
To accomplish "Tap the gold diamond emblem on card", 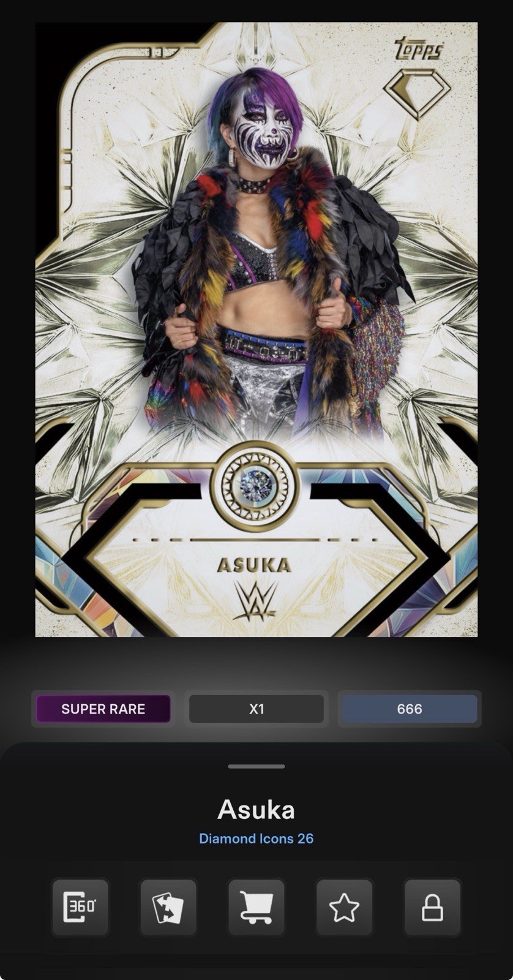I will [417, 94].
